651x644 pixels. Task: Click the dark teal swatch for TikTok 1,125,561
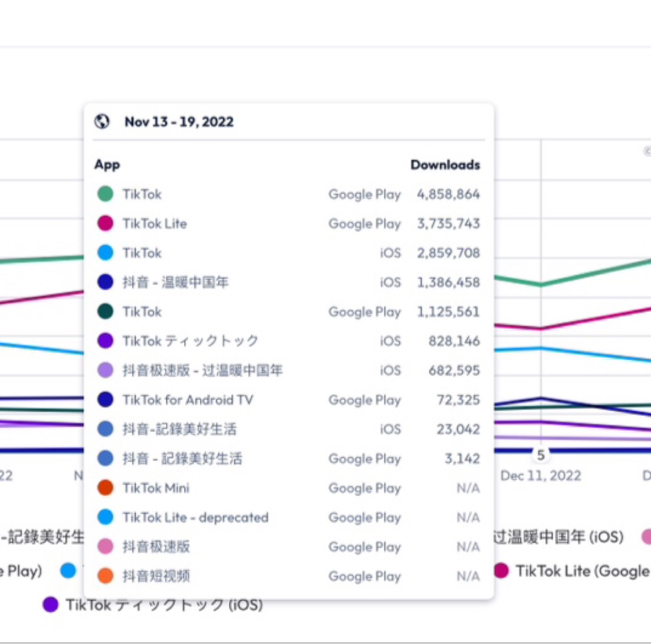pyautogui.click(x=105, y=311)
